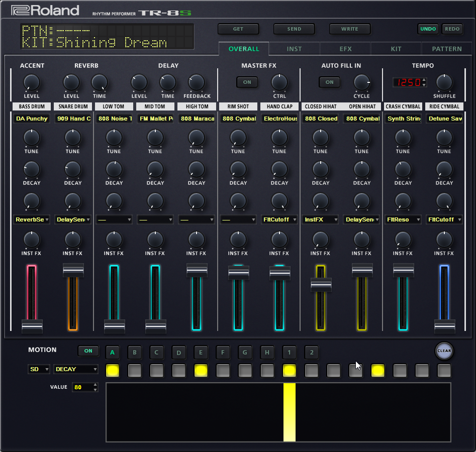Open the Ride Cymbal FltCutoff dropdown

point(444,219)
